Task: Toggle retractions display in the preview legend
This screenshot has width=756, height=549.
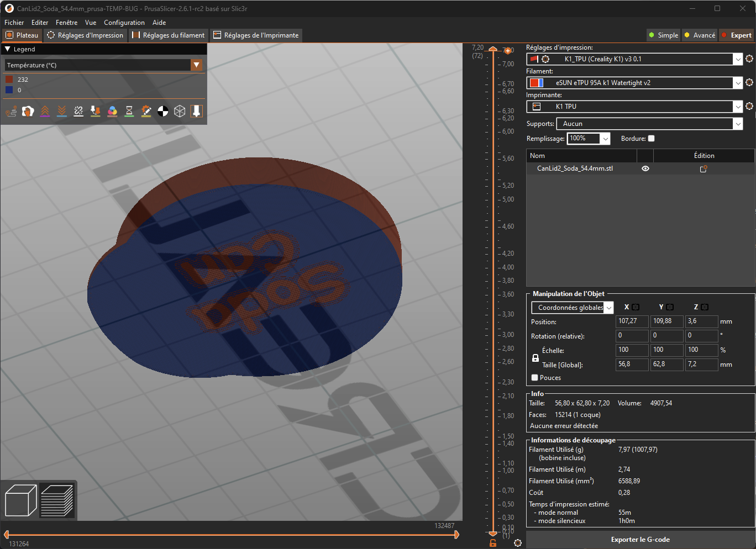Action: pyautogui.click(x=45, y=111)
